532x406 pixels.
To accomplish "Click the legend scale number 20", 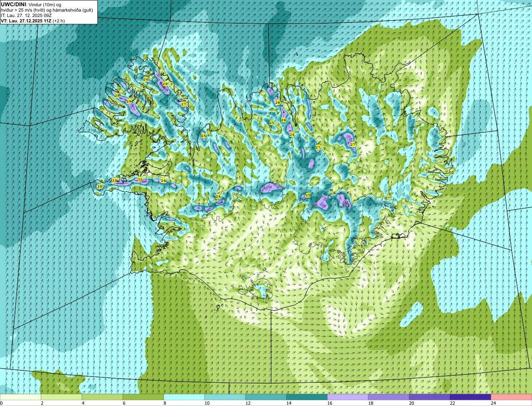I will tap(411, 403).
